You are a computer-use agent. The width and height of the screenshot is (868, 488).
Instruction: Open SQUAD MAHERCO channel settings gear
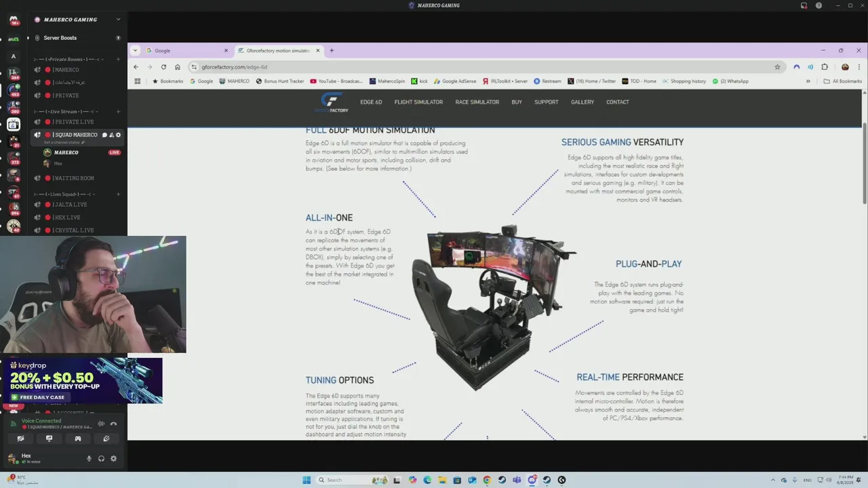[x=118, y=135]
